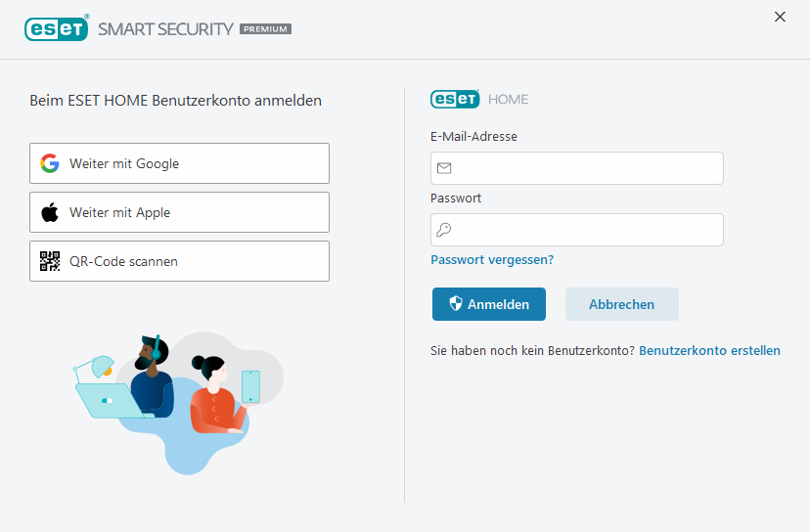Image resolution: width=810 pixels, height=532 pixels.
Task: Select the 'QR-Code scannen' text label
Action: (x=123, y=261)
